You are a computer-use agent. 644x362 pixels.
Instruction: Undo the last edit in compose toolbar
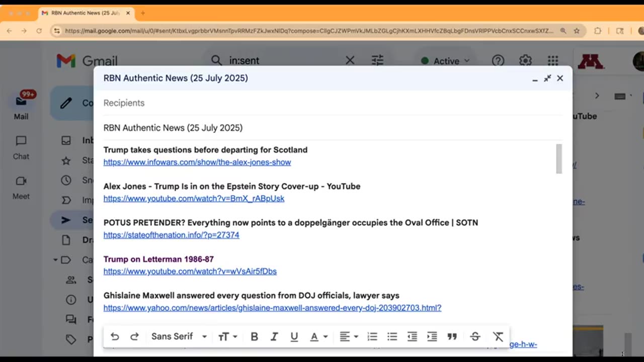point(115,336)
